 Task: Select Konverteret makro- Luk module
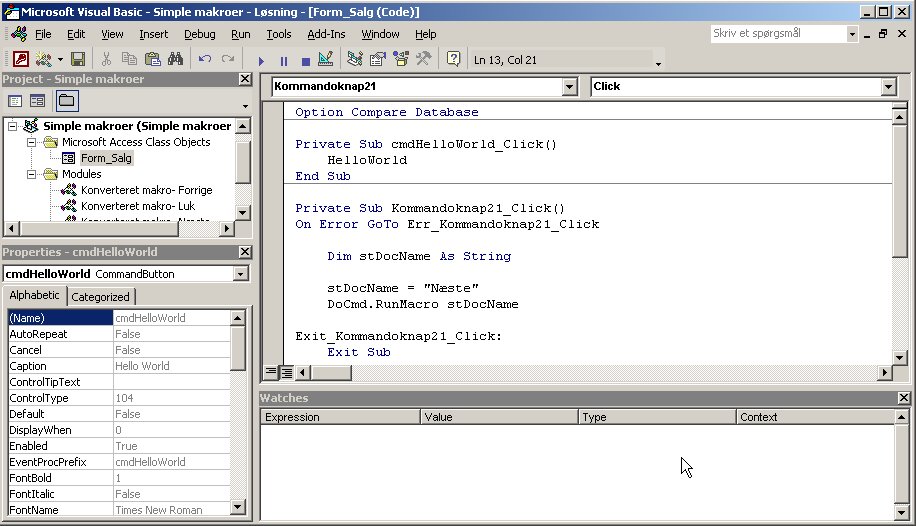tap(138, 206)
